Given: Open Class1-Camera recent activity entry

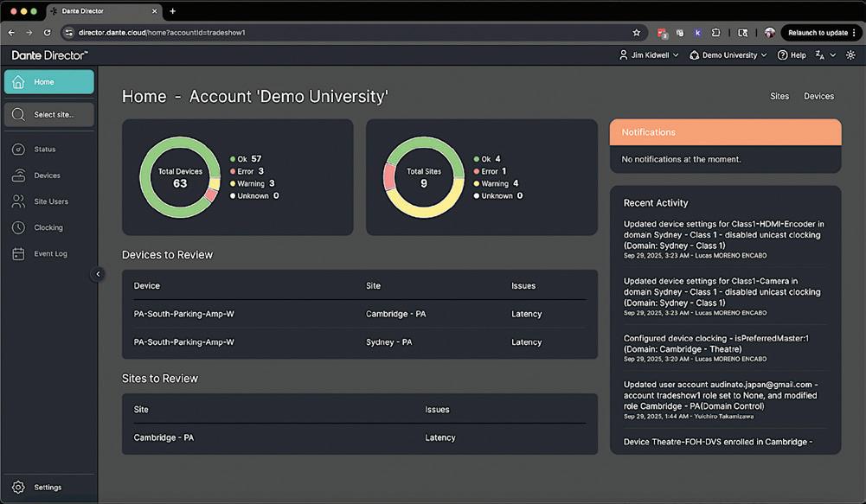Looking at the screenshot, I should coord(722,297).
